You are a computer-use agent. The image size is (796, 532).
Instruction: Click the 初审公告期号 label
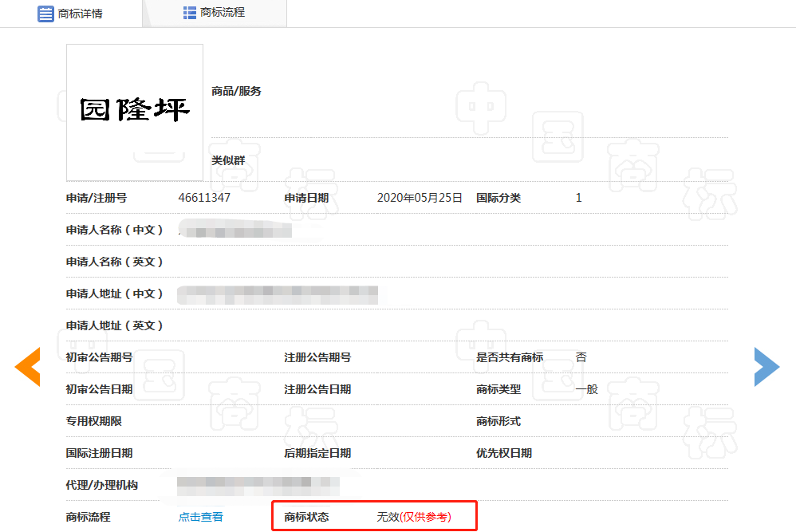[99, 357]
